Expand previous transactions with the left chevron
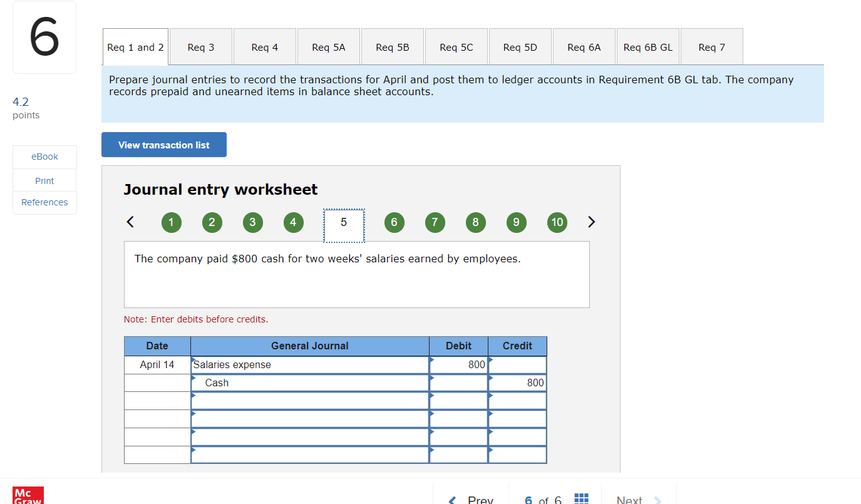The image size is (861, 504). (x=130, y=222)
